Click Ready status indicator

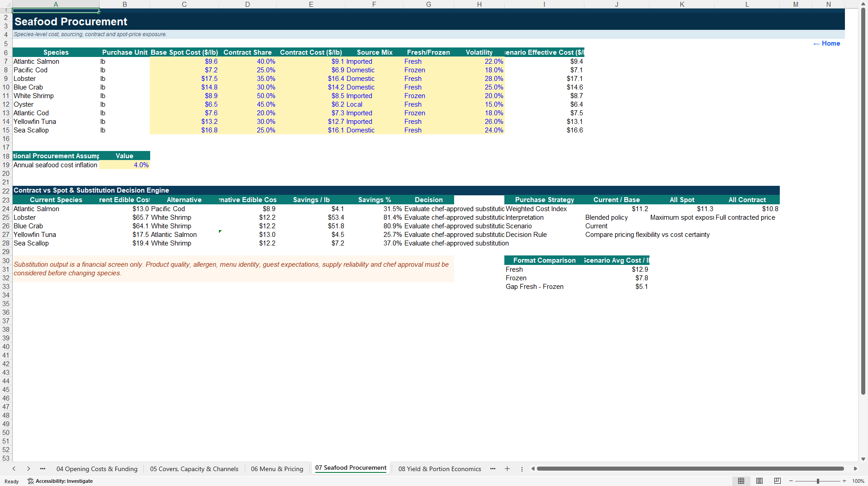tap(12, 481)
